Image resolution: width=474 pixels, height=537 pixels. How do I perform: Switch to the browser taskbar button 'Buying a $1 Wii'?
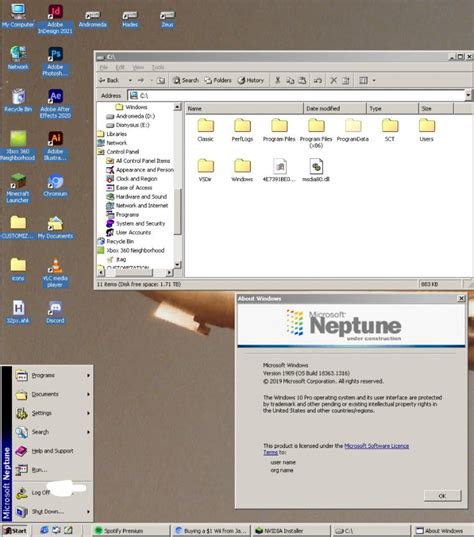pyautogui.click(x=211, y=530)
